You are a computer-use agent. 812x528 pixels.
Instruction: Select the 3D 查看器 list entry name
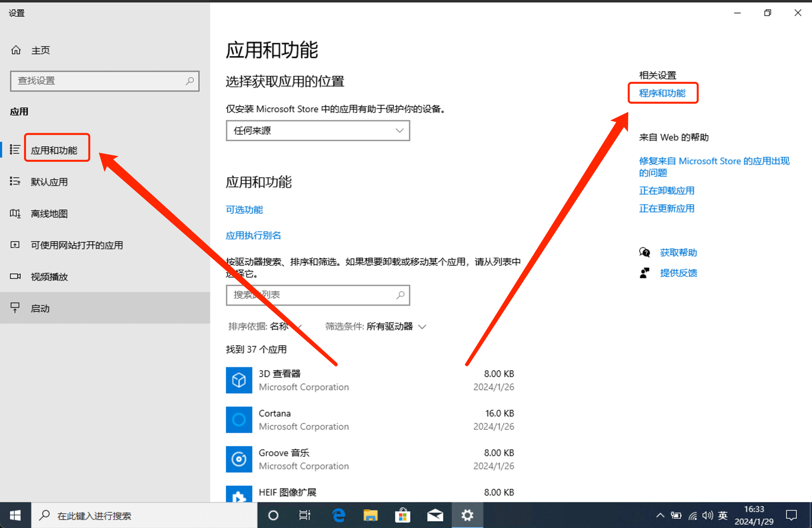point(279,373)
